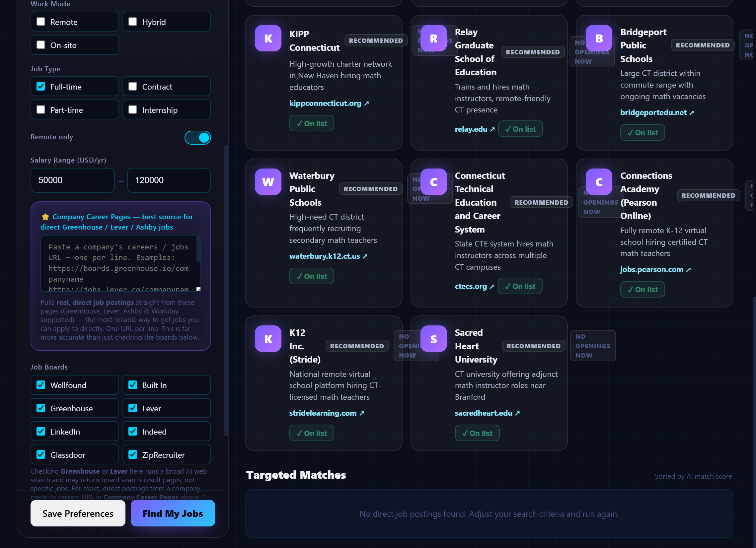This screenshot has width=756, height=548.
Task: Uncheck the ZipRecruiter job board checkbox
Action: pos(133,455)
